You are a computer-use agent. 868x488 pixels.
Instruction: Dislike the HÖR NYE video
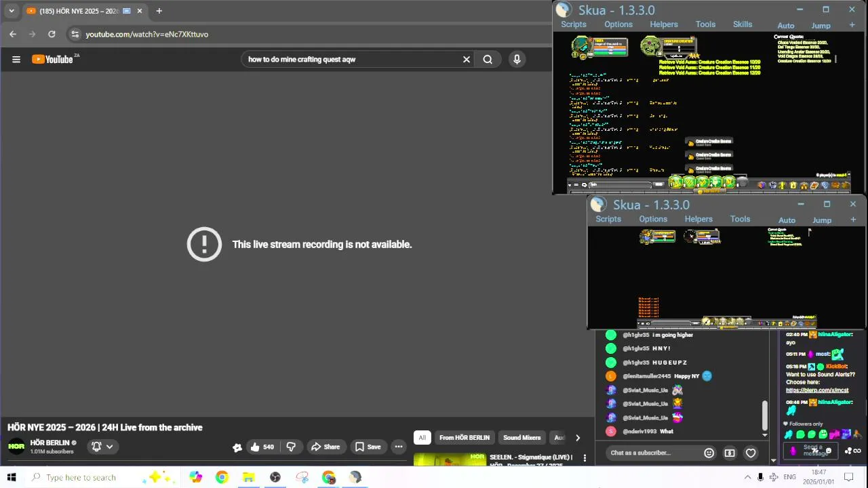(291, 447)
